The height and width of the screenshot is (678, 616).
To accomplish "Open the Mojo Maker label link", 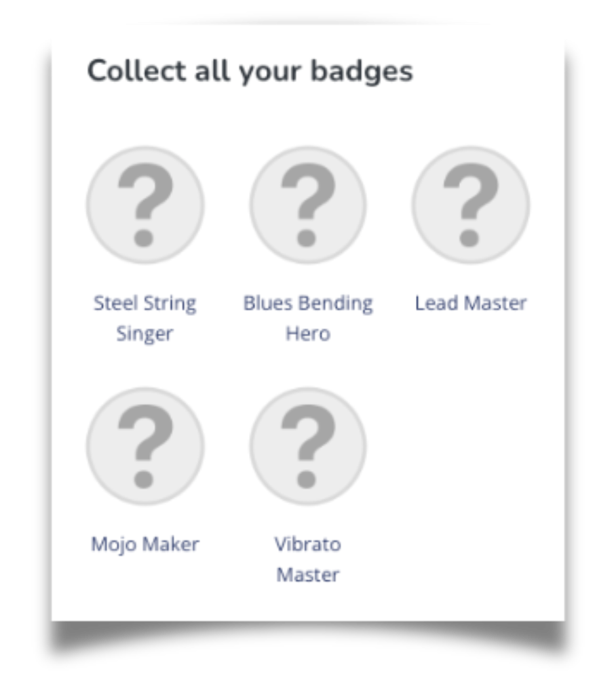I will coord(145,544).
